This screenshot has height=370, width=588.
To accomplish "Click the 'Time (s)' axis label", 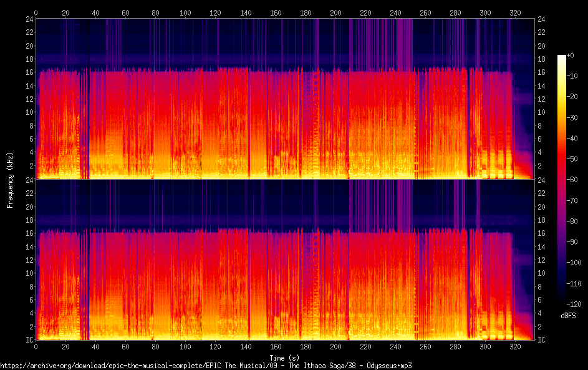I will click(x=284, y=358).
